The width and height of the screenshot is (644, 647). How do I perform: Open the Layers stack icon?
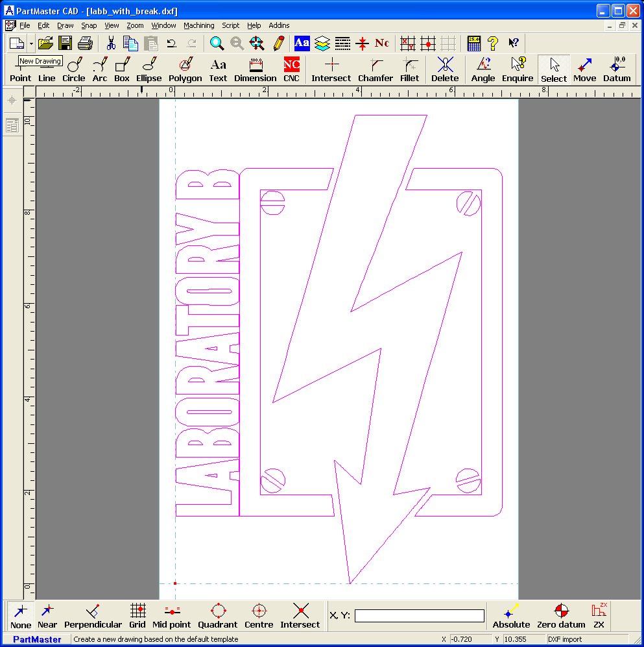(x=322, y=43)
